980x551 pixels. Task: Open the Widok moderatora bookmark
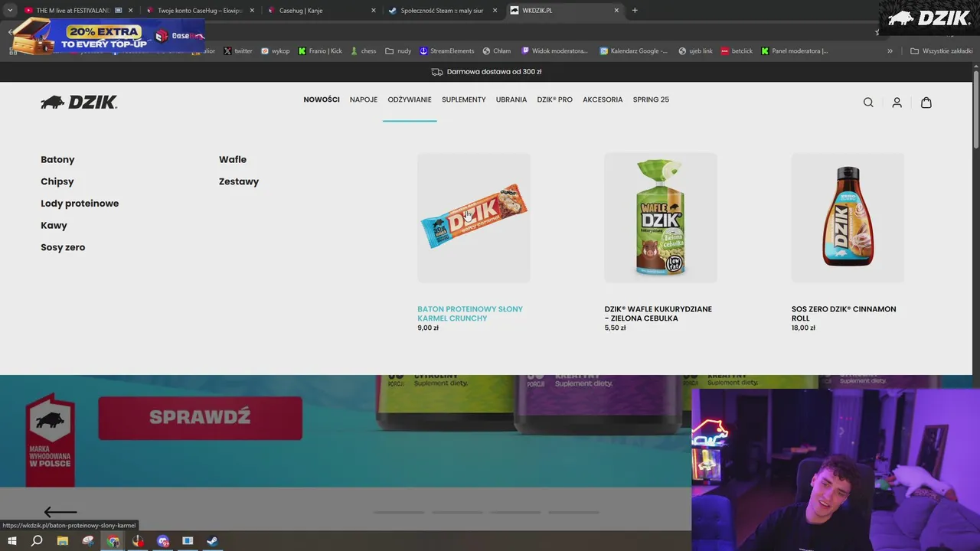(x=554, y=51)
